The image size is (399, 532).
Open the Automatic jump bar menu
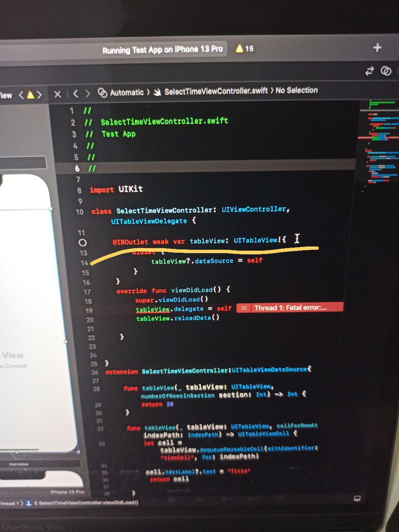coord(121,93)
